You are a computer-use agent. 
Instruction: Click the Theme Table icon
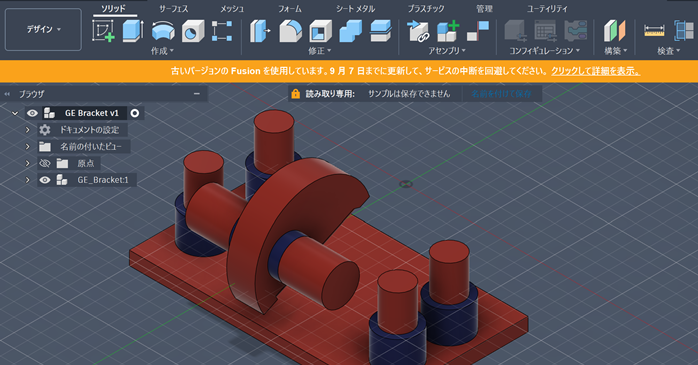[576, 31]
